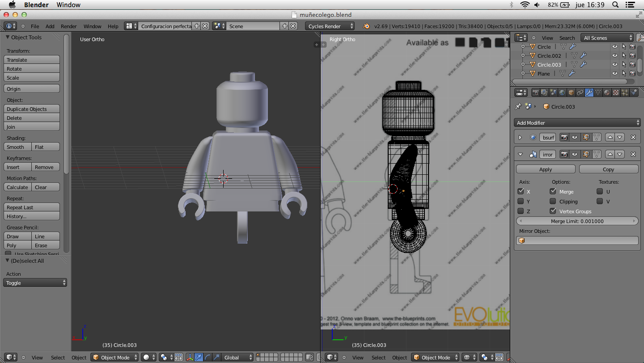Viewport: 644px width, 363px height.
Task: Toggle the 3D manipulator axes icon
Action: coord(190,357)
